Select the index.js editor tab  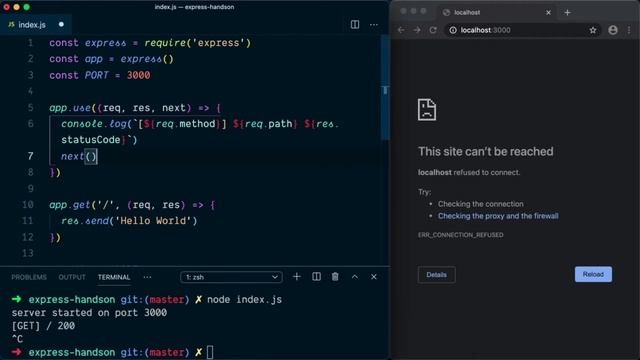(x=36, y=24)
